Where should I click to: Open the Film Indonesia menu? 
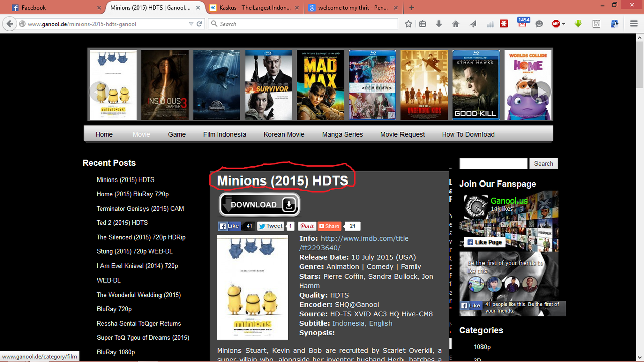pos(224,134)
